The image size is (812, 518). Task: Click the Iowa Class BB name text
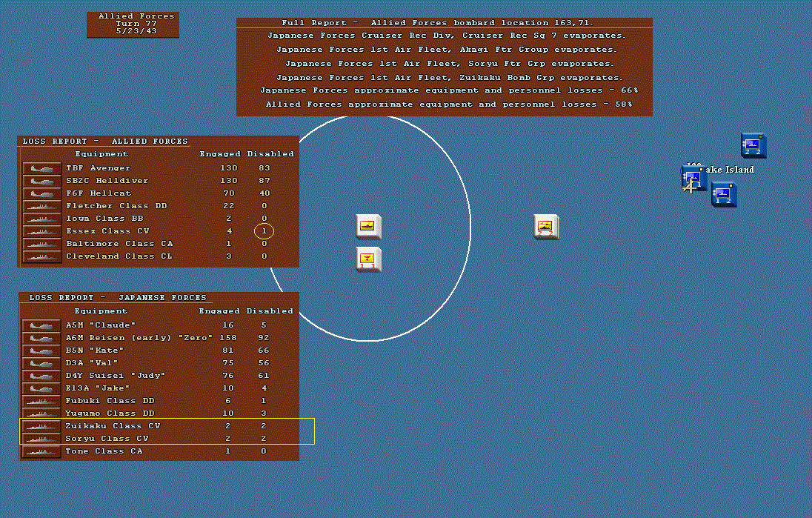click(104, 219)
